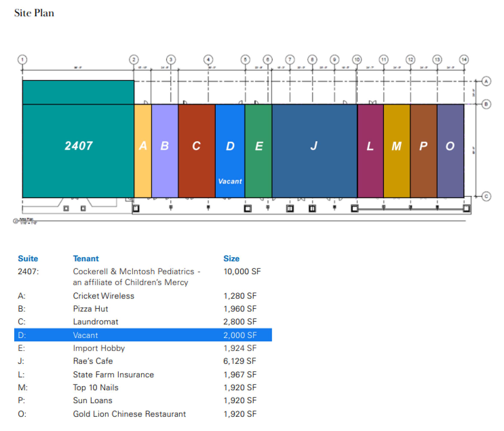Screen dimensions: 504x431
Task: Click grid marker circle number 1
Action: 22,60
